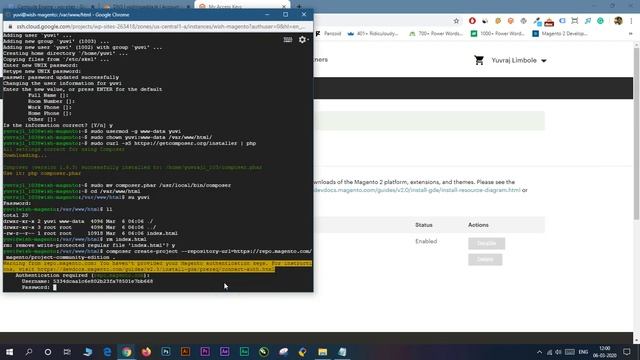
Task: Click the page vertical scrollbar
Action: coord(636,135)
